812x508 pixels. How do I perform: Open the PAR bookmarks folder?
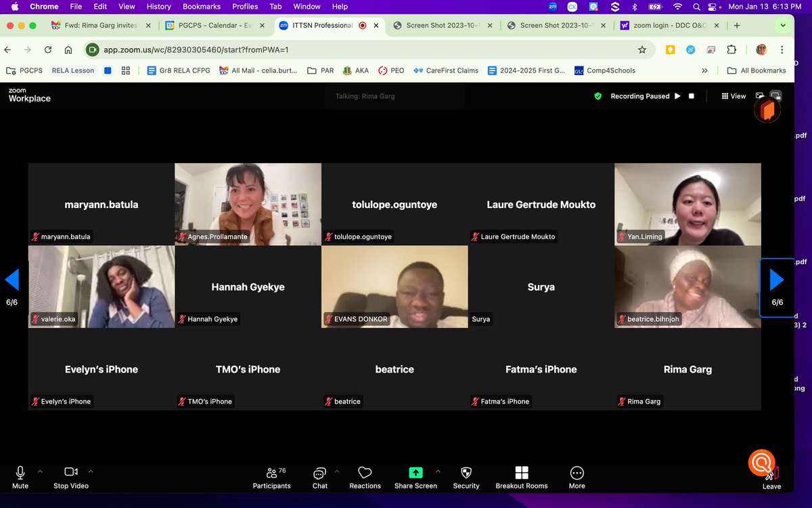click(320, 70)
